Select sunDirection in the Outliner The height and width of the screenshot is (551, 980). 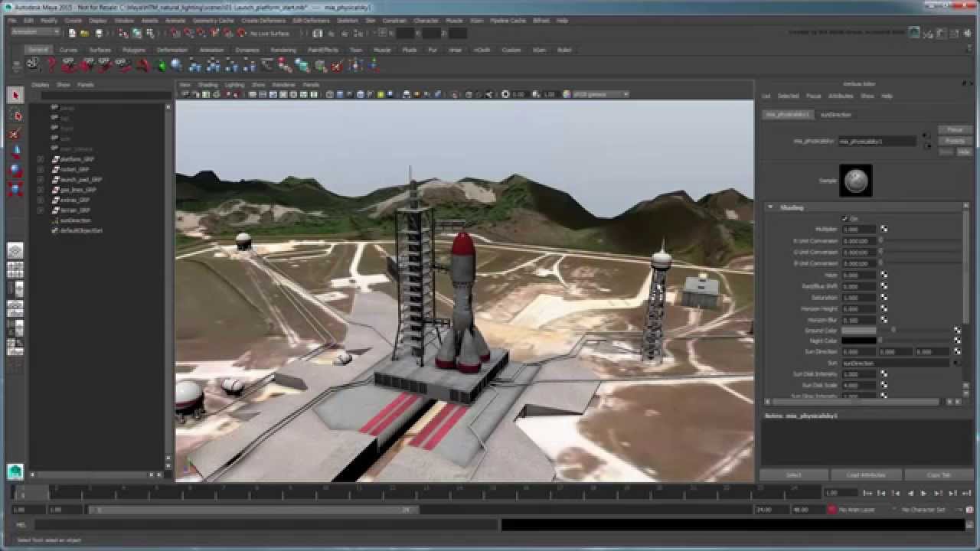75,220
